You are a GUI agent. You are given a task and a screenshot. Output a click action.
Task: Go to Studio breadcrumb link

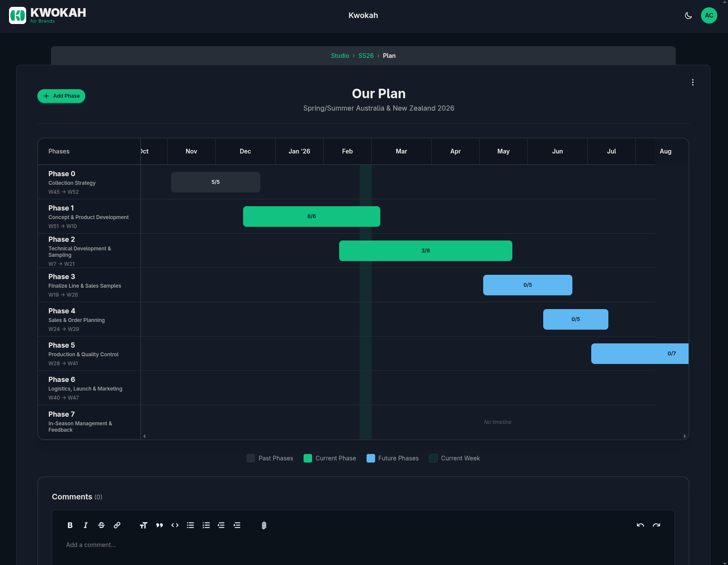(340, 56)
